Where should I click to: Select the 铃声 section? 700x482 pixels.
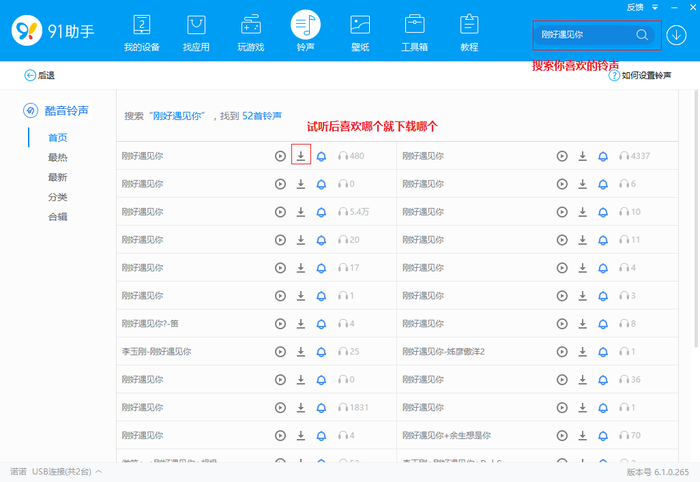click(305, 31)
